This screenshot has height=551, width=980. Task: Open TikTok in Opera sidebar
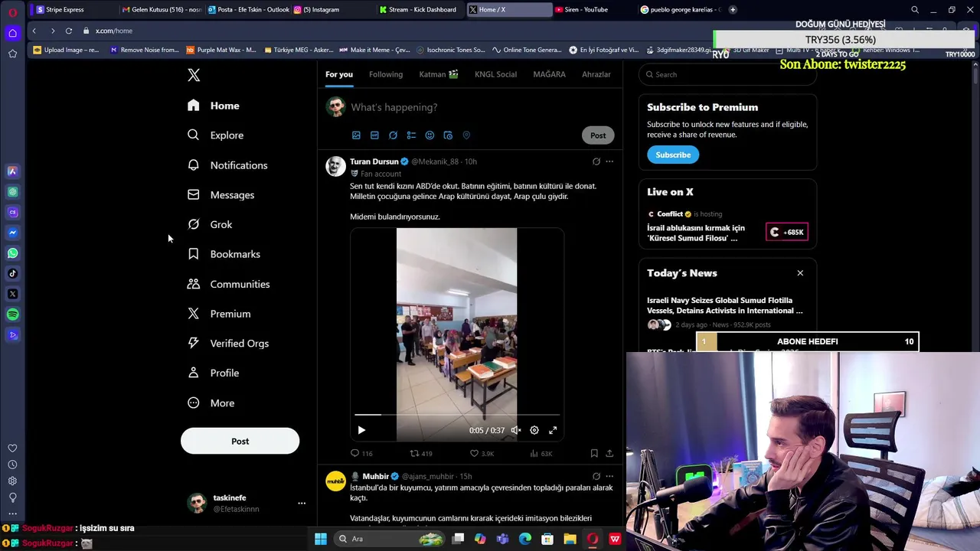click(x=12, y=273)
